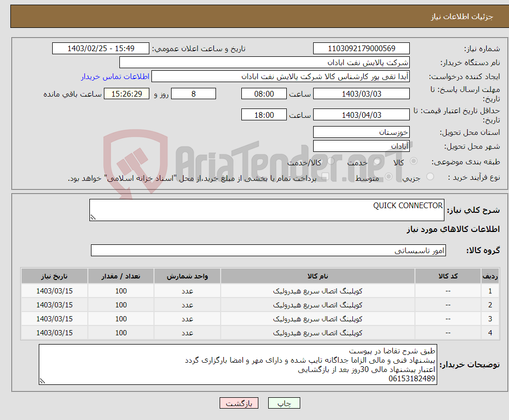Click the row number 3 cell
This screenshot has width=509, height=420.
pos(490,319)
